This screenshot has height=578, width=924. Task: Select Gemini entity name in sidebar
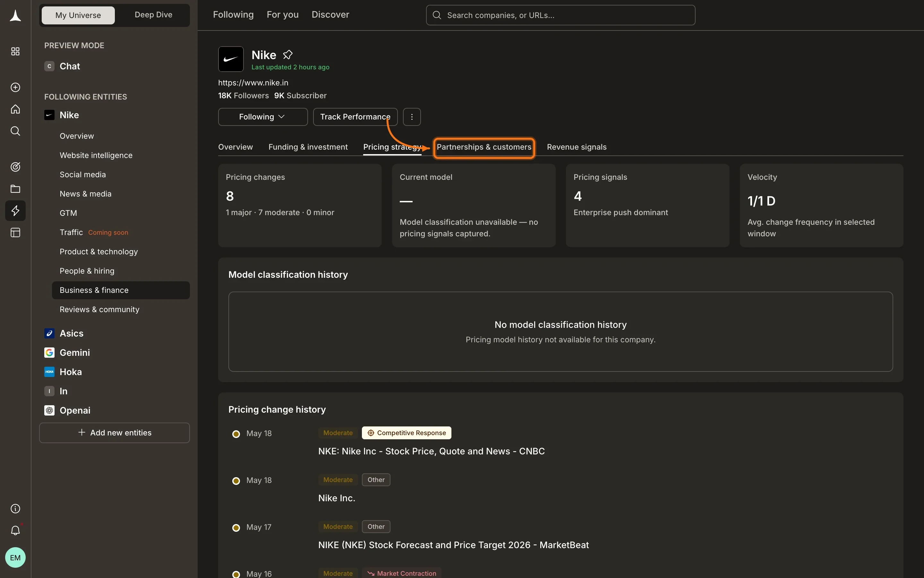point(75,353)
